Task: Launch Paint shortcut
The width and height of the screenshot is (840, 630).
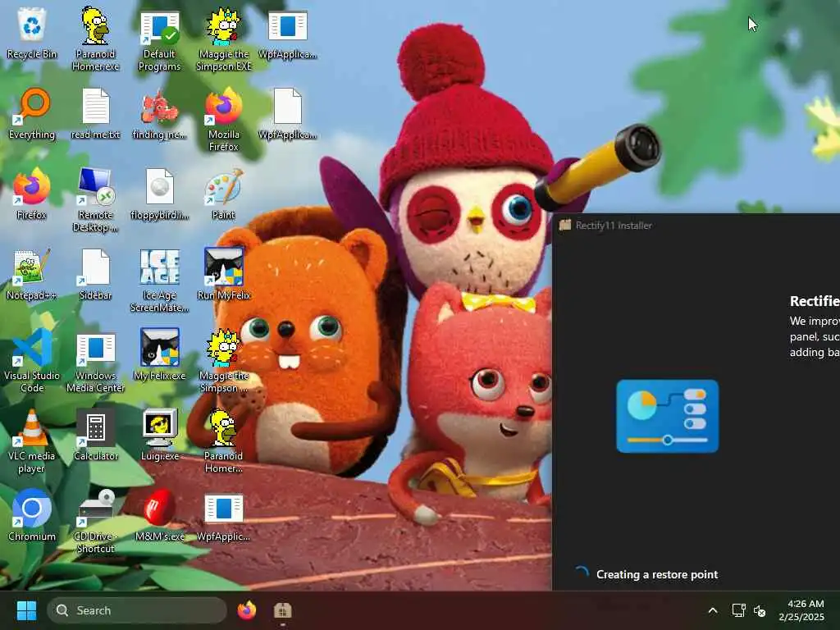Action: click(x=223, y=194)
